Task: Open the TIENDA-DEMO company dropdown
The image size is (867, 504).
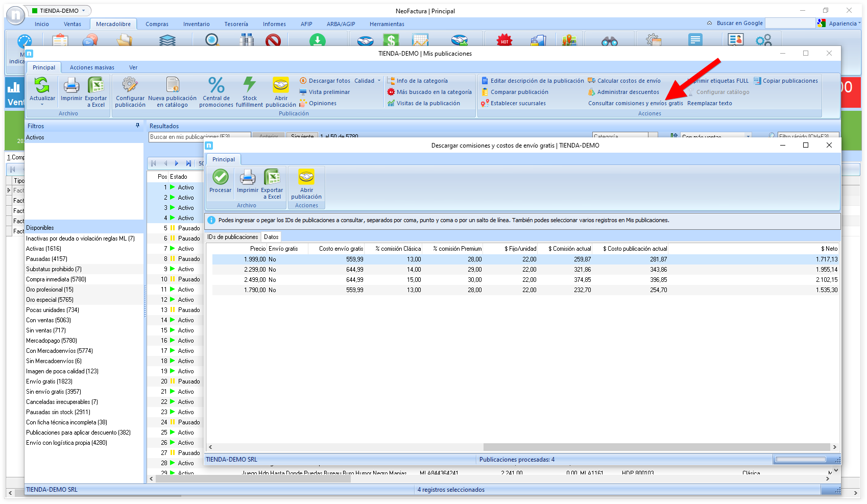Action: (x=84, y=11)
